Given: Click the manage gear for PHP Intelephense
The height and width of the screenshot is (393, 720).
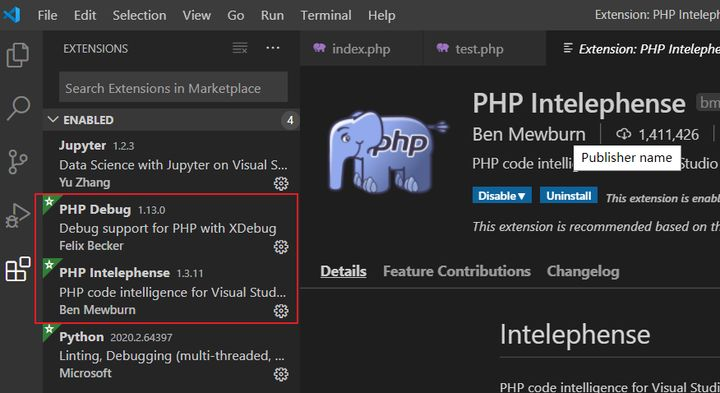Looking at the screenshot, I should click(x=281, y=311).
